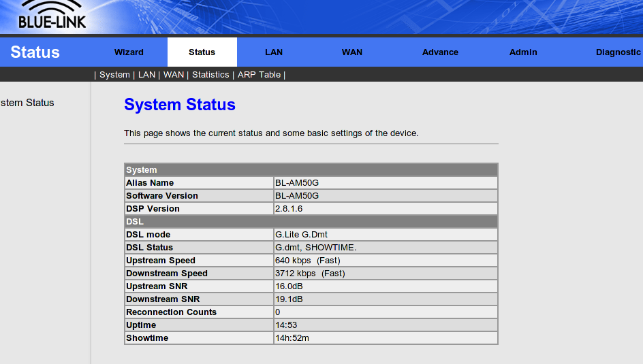The width and height of the screenshot is (643, 364).
Task: Click the Software Version value BL-AM50G
Action: pos(297,196)
